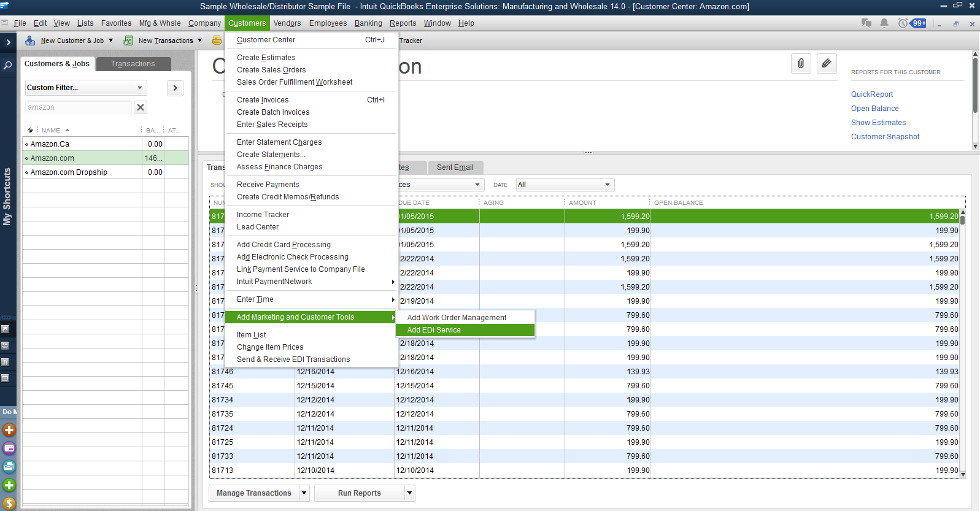Click the pencil edit customer icon

pos(827,64)
